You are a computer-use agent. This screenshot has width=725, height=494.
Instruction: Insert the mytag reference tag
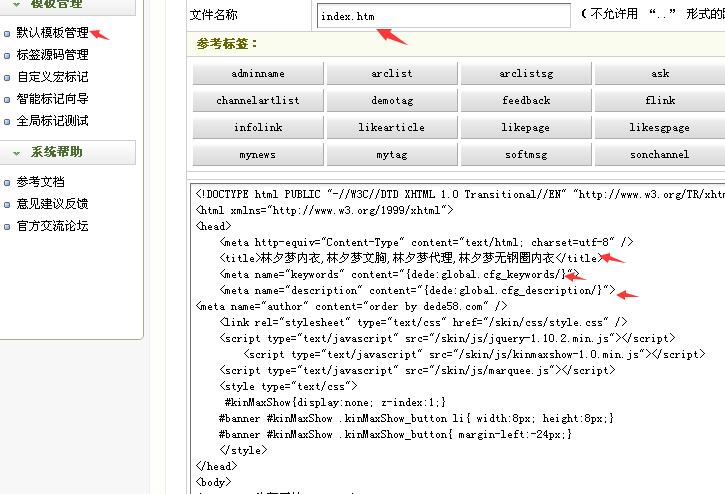[x=392, y=154]
